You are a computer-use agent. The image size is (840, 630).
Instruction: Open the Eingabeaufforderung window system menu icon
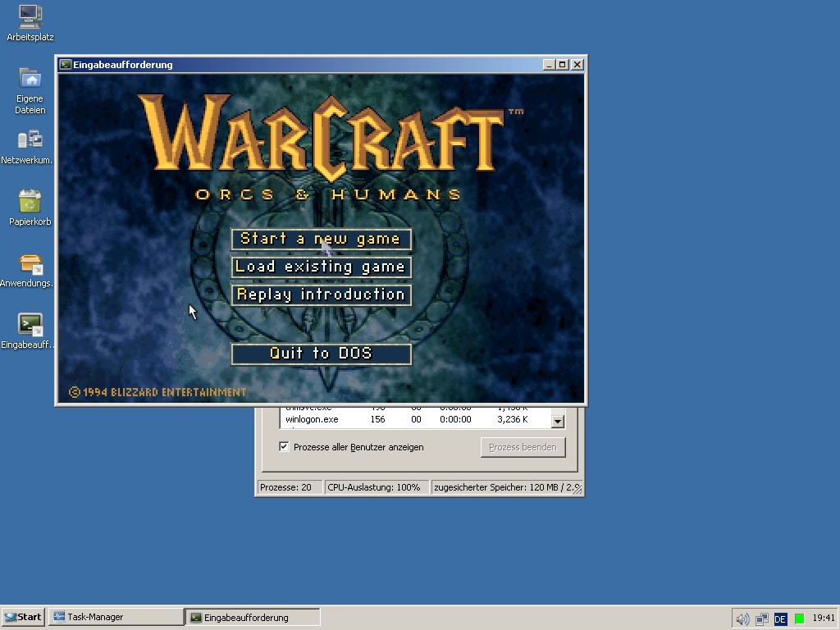(x=66, y=65)
